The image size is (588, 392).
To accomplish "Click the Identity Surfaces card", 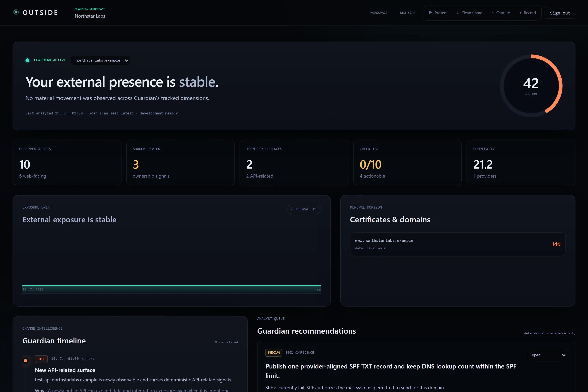I will pyautogui.click(x=294, y=162).
